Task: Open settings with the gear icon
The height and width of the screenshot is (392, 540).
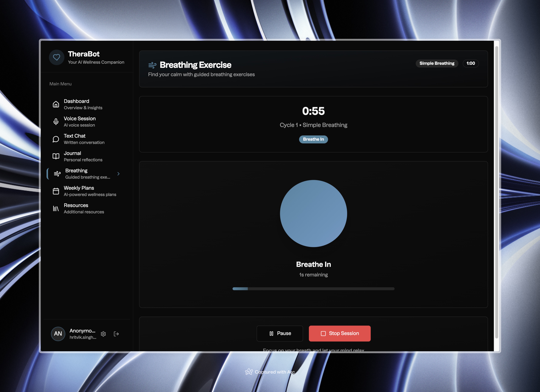Action: tap(103, 334)
